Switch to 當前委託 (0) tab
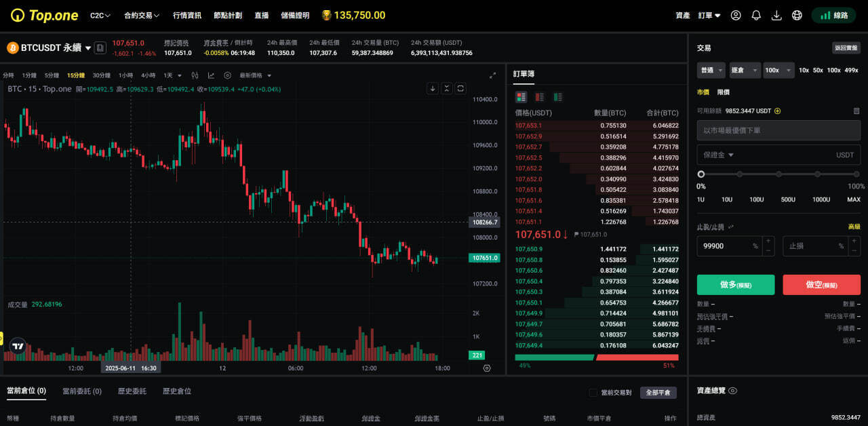The height and width of the screenshot is (426, 868). (x=82, y=391)
